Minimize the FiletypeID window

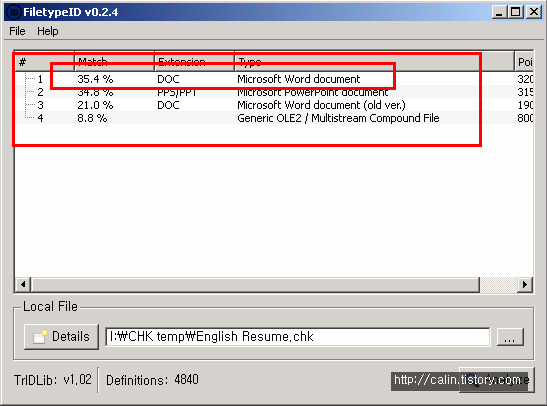tap(499, 12)
